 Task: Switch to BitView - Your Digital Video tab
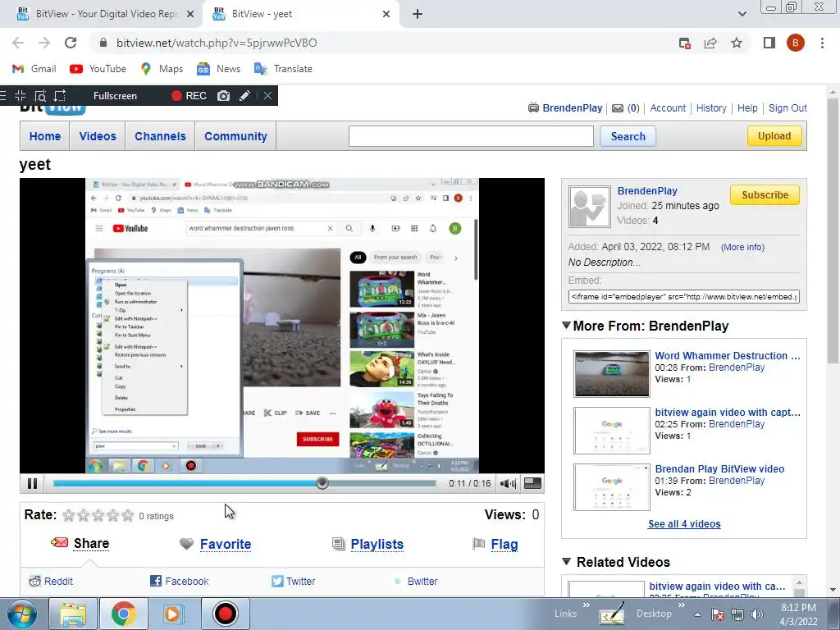[102, 14]
